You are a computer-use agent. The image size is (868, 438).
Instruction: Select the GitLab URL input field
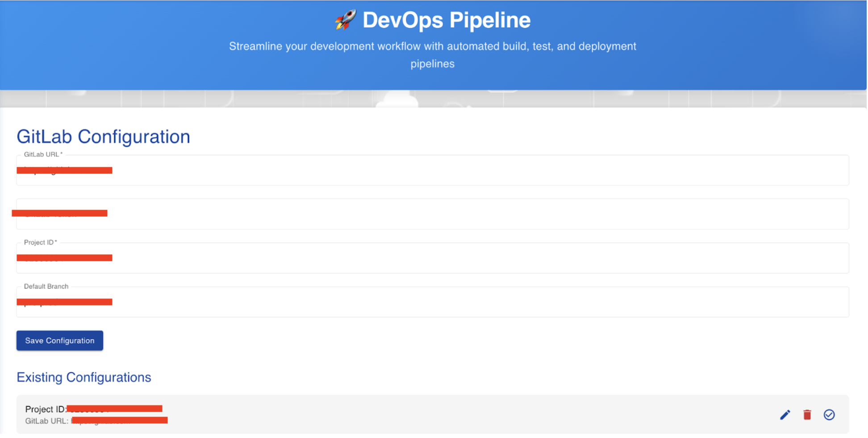[268, 170]
